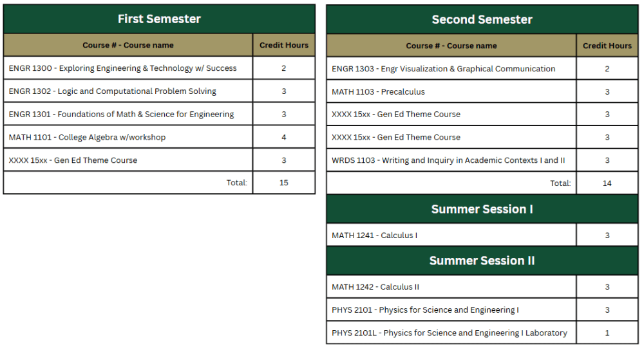Click First Semester Credit Hours column header
Viewport: 644px width, 352px height.
coord(284,45)
